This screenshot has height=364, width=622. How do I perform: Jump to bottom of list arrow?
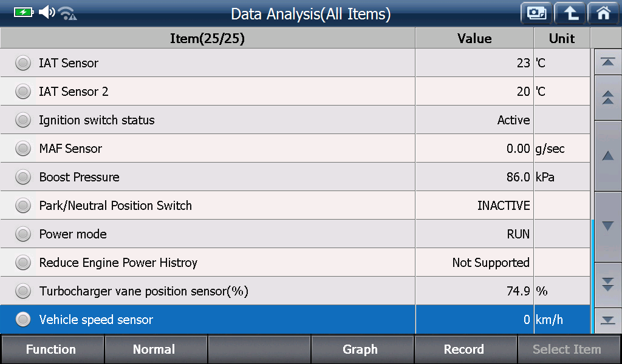point(607,320)
